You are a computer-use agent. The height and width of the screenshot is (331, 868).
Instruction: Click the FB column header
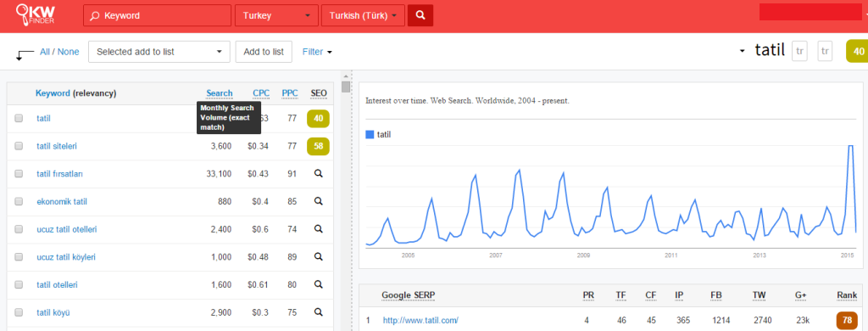[716, 295]
